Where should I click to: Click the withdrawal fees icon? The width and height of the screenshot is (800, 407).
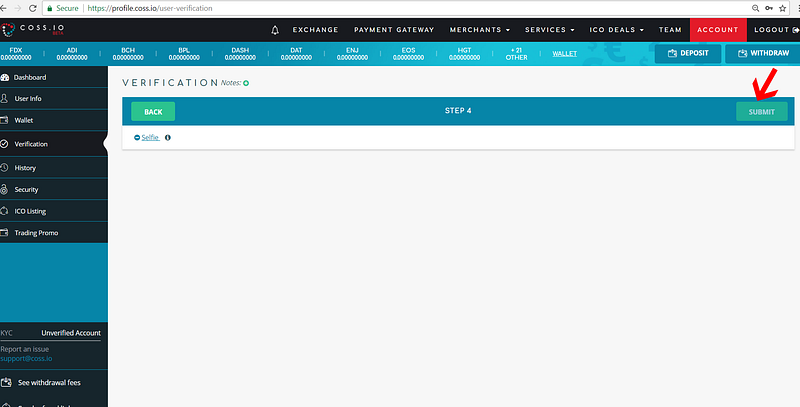click(x=6, y=383)
